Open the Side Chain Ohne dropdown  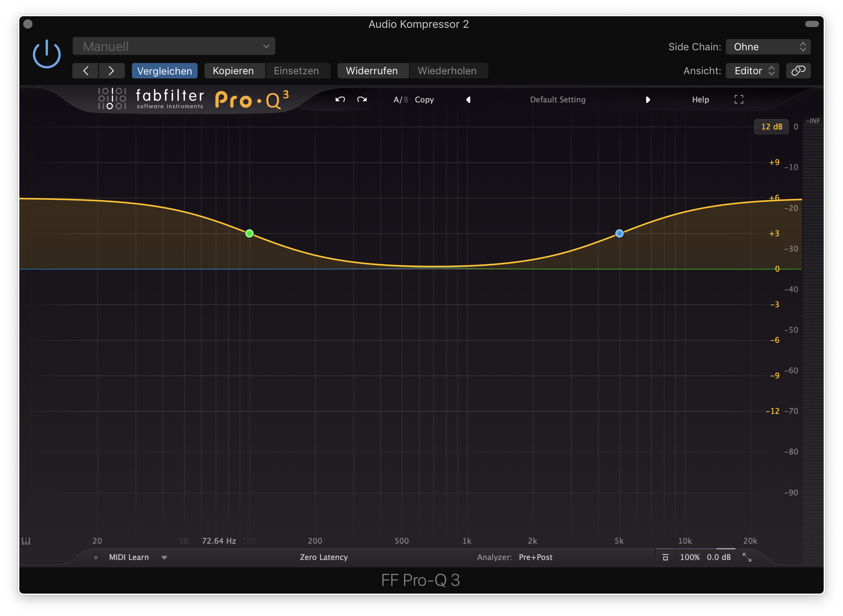tap(768, 47)
